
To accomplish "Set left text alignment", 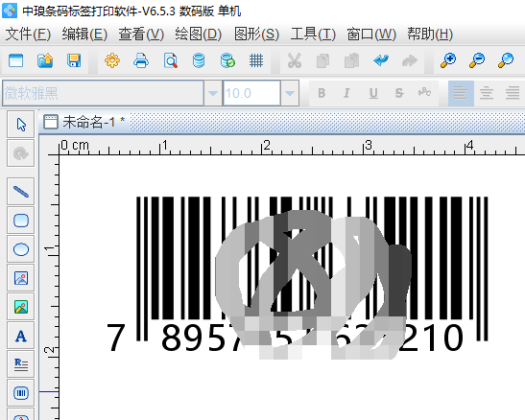I will coord(461,93).
